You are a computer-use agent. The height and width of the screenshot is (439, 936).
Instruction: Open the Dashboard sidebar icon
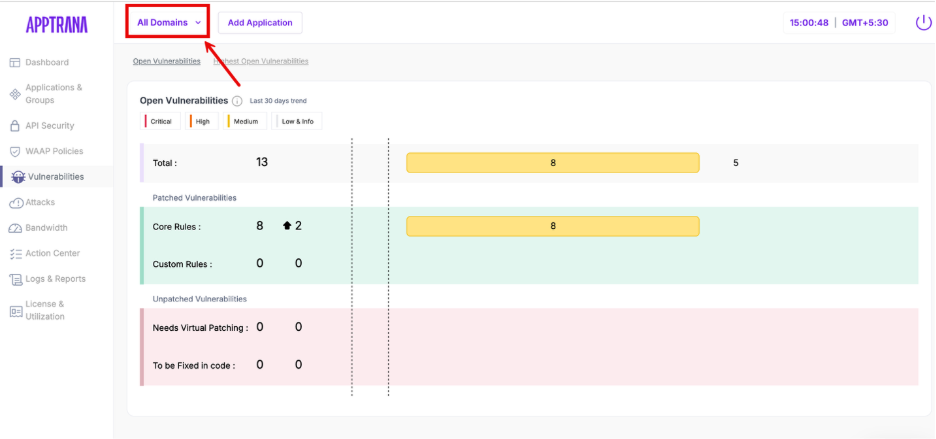point(15,63)
